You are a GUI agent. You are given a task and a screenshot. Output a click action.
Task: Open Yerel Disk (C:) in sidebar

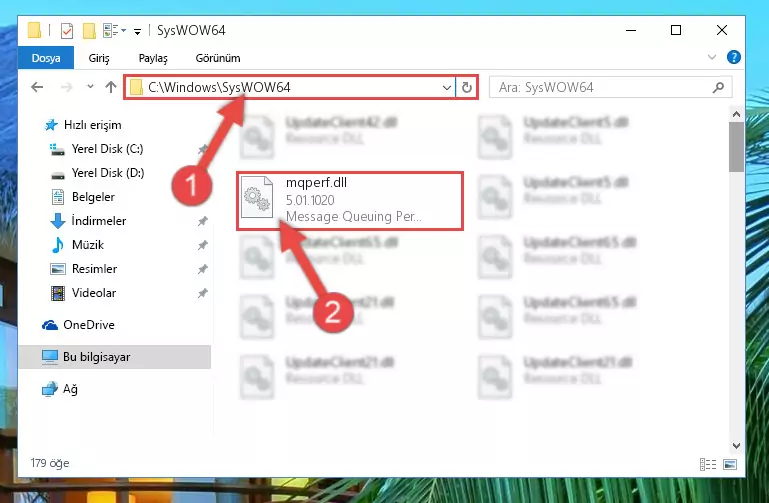pyautogui.click(x=107, y=149)
